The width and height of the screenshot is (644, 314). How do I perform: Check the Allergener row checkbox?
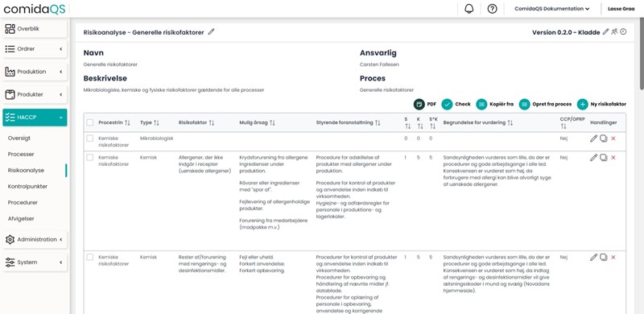pos(90,158)
